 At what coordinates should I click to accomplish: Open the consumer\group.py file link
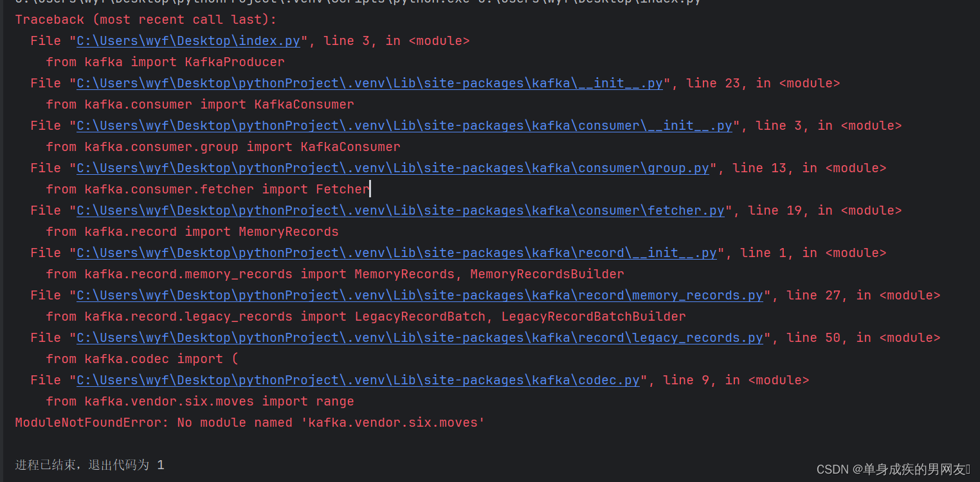pyautogui.click(x=393, y=168)
